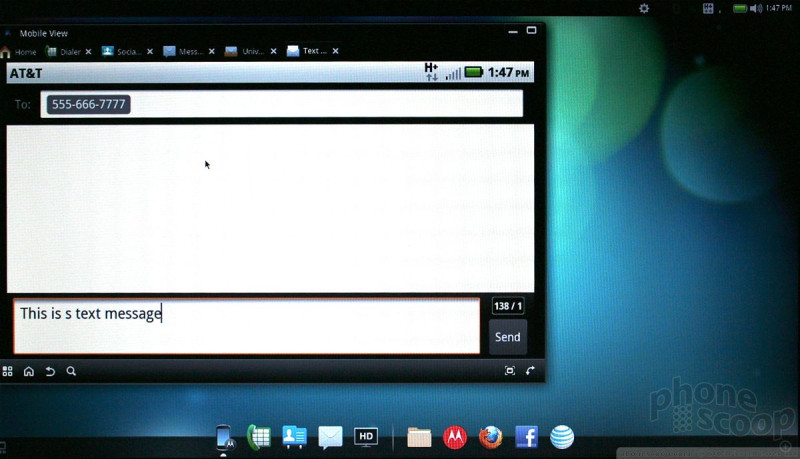Minimize the Mobile View window

coord(513,31)
